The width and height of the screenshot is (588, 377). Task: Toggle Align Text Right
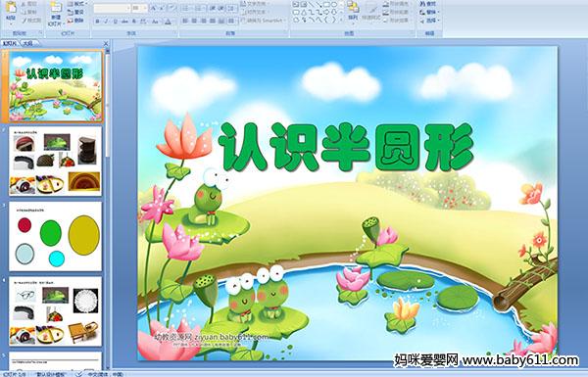(x=204, y=21)
